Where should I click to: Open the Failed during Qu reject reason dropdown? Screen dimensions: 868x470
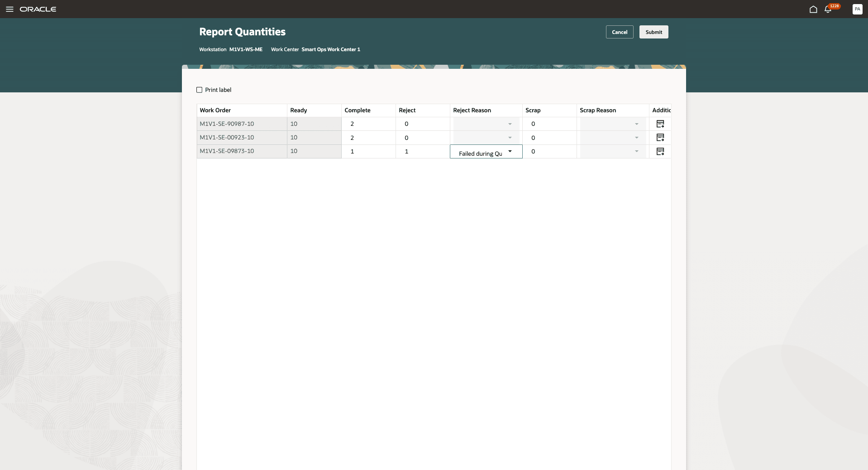coord(510,151)
